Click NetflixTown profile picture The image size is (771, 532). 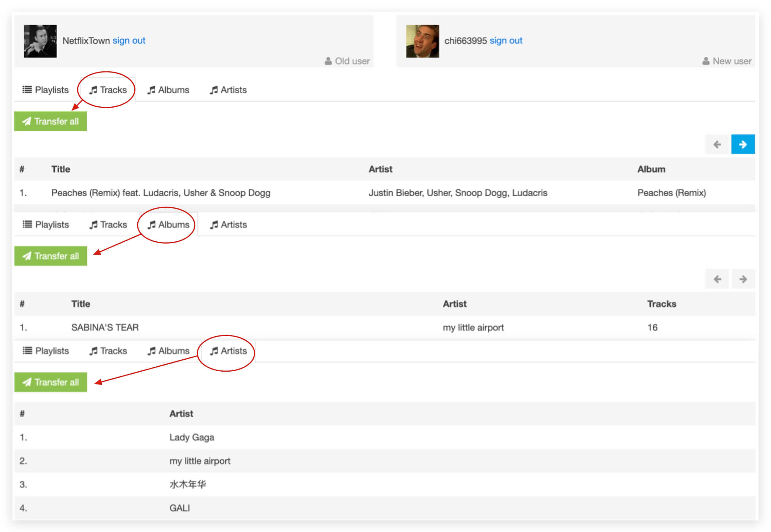(x=40, y=41)
